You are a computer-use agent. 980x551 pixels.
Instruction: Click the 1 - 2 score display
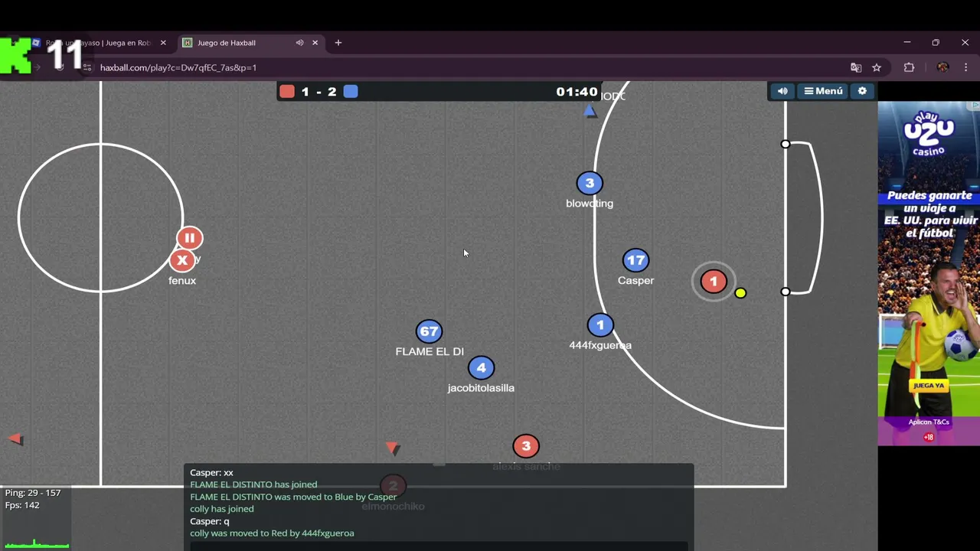pos(318,92)
